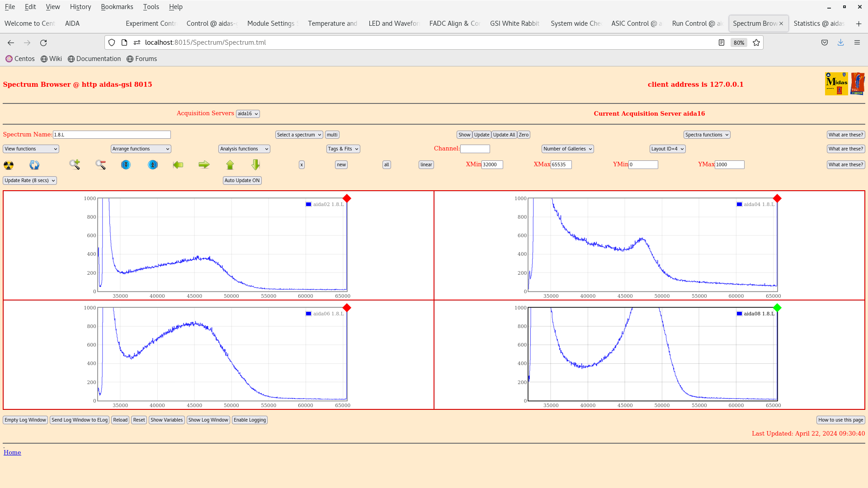
Task: Switch to the Statistics @ aidas tab
Action: (x=819, y=23)
